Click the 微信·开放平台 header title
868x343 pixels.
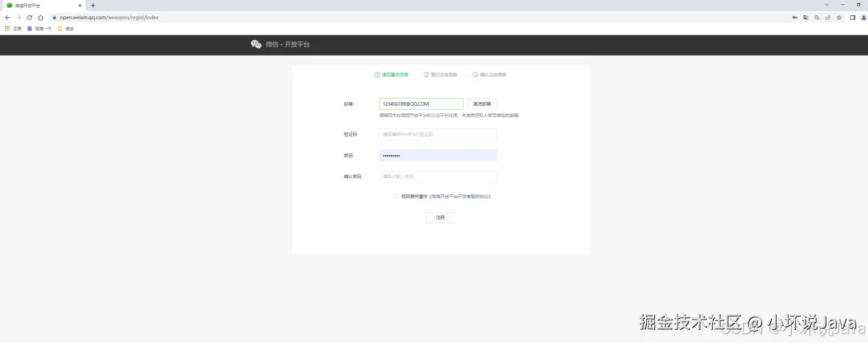[288, 44]
